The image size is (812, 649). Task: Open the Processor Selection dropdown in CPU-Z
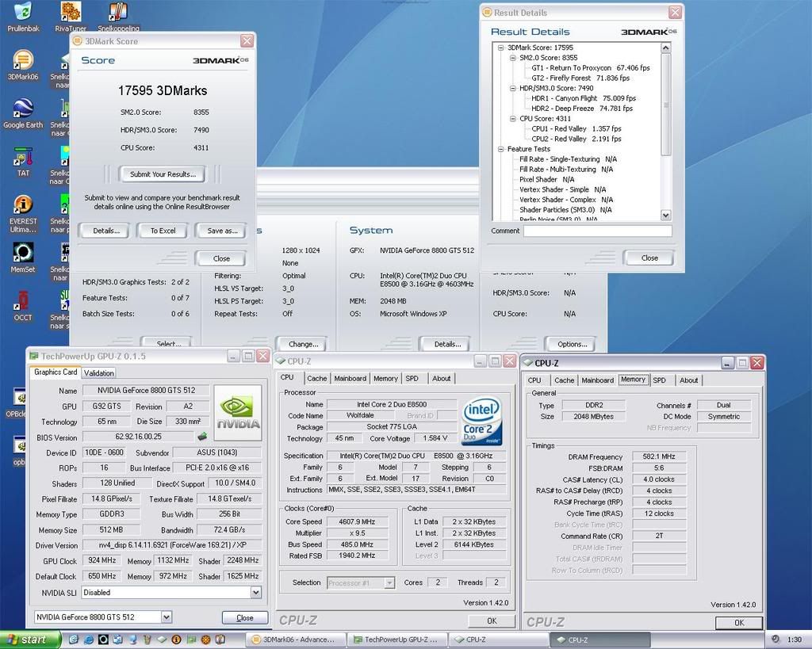[389, 582]
